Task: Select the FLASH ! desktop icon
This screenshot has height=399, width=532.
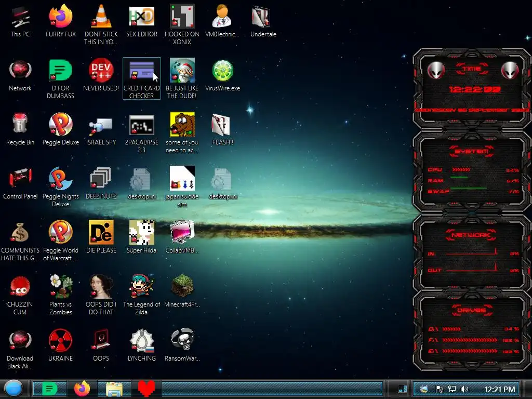Action: coord(222,129)
